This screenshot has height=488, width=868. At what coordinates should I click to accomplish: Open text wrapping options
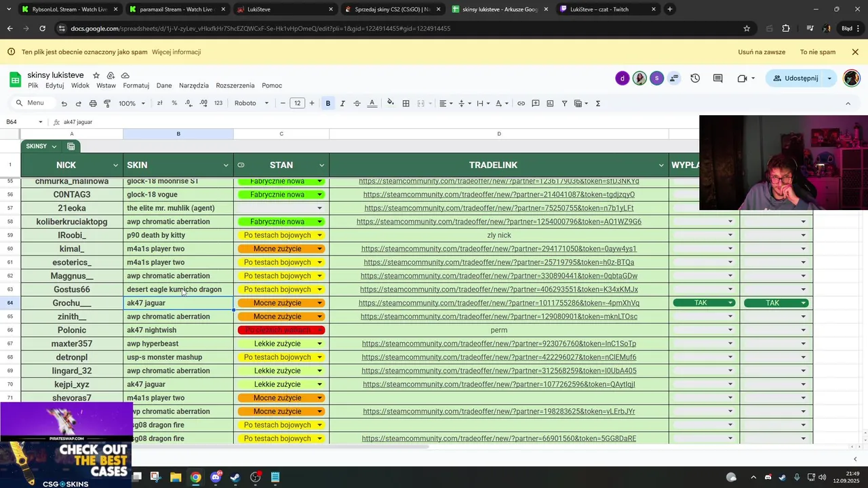click(x=482, y=104)
